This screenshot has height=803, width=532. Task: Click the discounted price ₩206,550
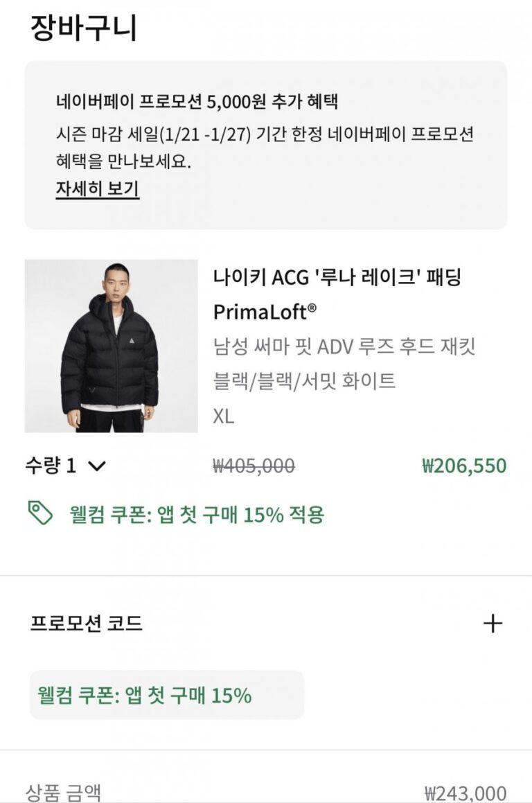pyautogui.click(x=464, y=466)
